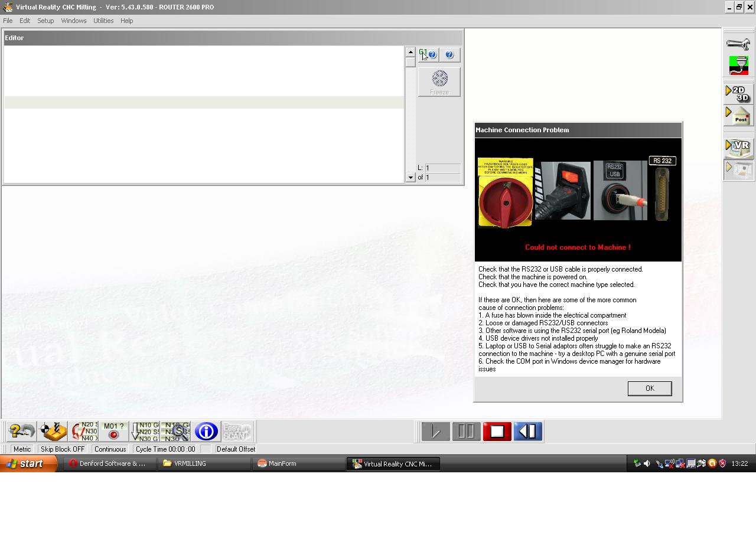The width and height of the screenshot is (756, 539).
Task: Click the G-code help G1 question icon
Action: tap(428, 55)
